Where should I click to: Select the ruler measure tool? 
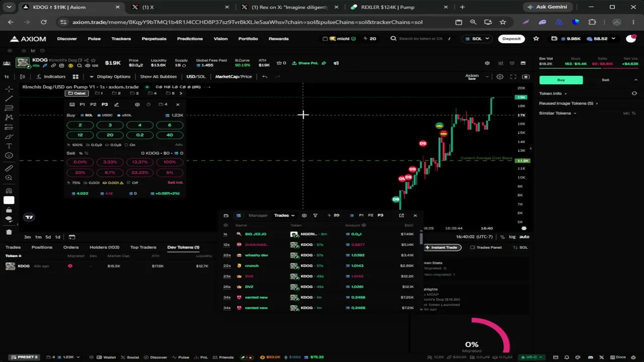[x=9, y=168]
